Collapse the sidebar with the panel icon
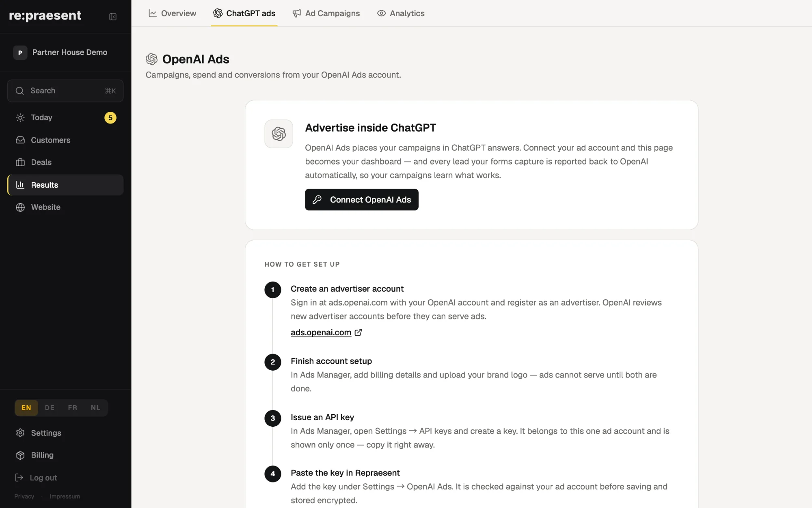This screenshot has height=508, width=812. 113,17
